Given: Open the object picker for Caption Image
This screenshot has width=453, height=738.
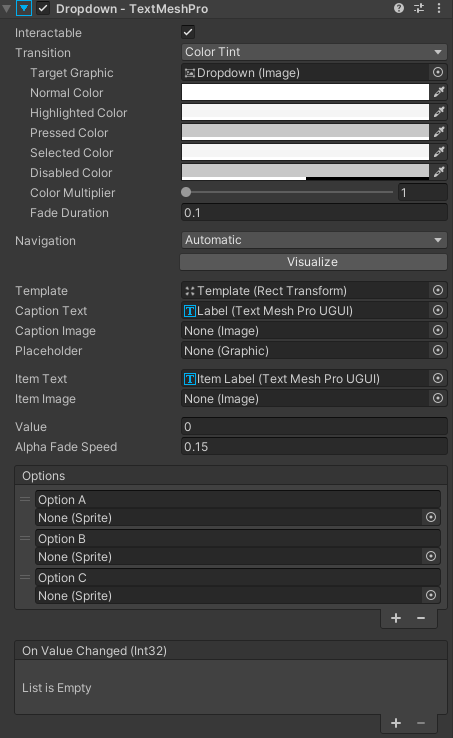Looking at the screenshot, I should click(438, 330).
